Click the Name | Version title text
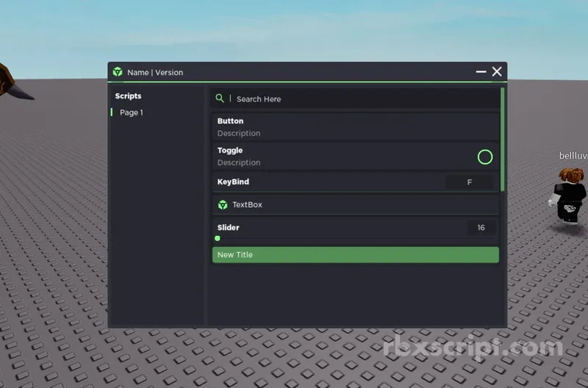Image resolution: width=588 pixels, height=388 pixels. [x=155, y=72]
